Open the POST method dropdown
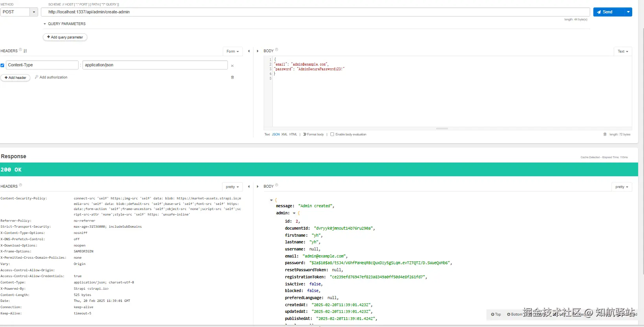This screenshot has height=327, width=644. click(34, 12)
